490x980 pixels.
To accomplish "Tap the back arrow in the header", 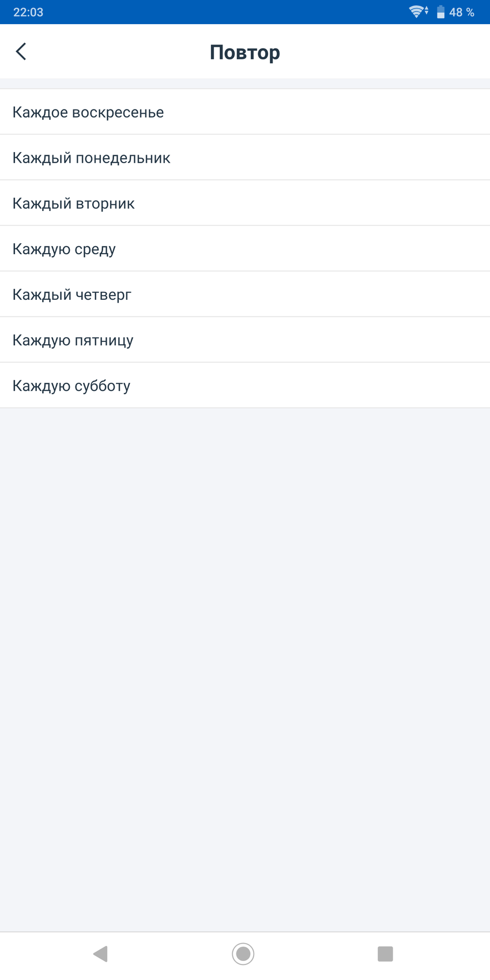I will tap(21, 52).
